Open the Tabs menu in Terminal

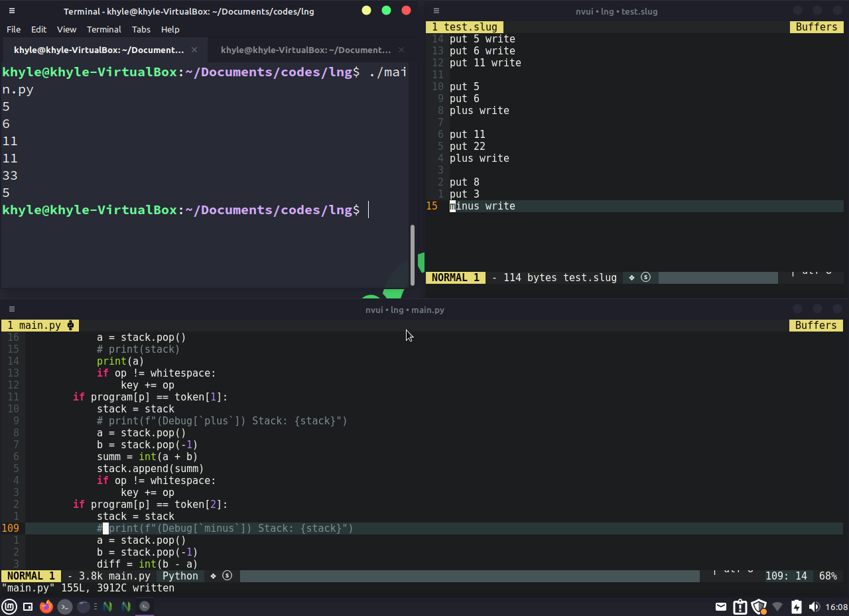coord(141,29)
